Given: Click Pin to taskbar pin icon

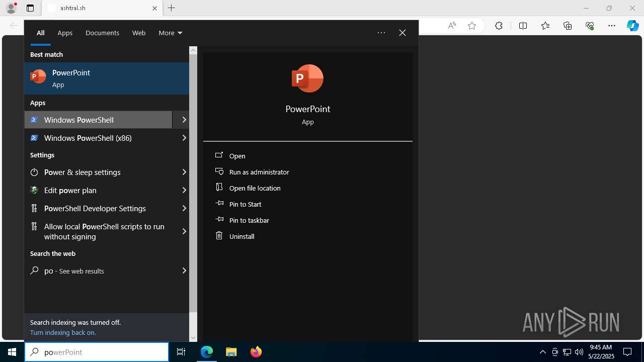Looking at the screenshot, I should 219,220.
